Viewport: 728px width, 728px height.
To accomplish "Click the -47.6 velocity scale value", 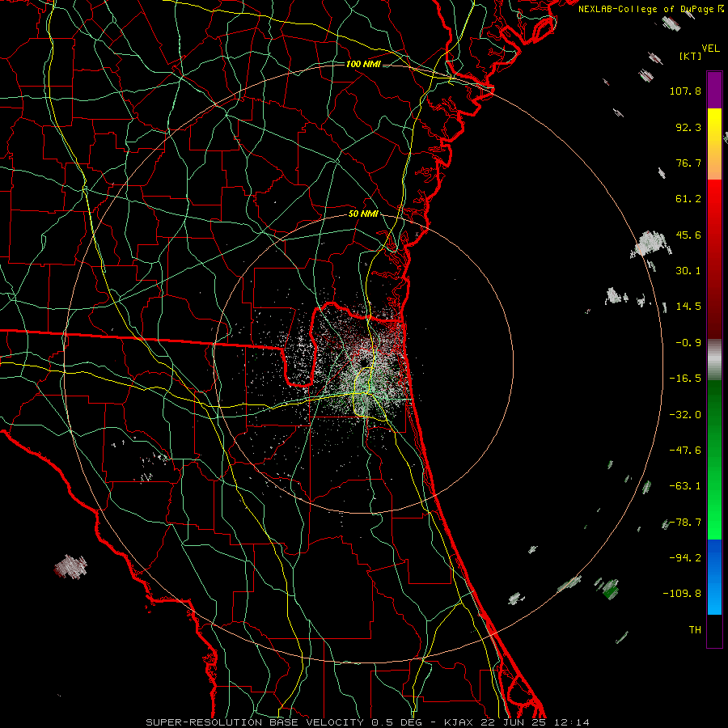I will coord(685,451).
